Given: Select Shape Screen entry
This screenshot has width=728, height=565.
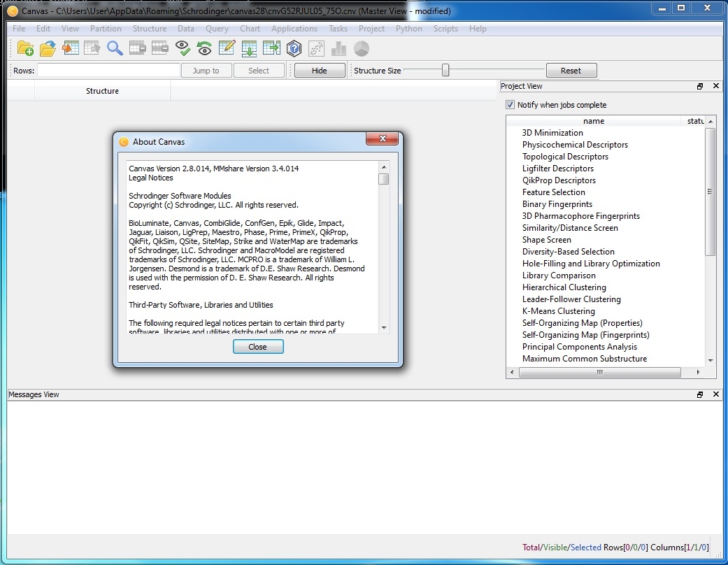Looking at the screenshot, I should pyautogui.click(x=546, y=240).
